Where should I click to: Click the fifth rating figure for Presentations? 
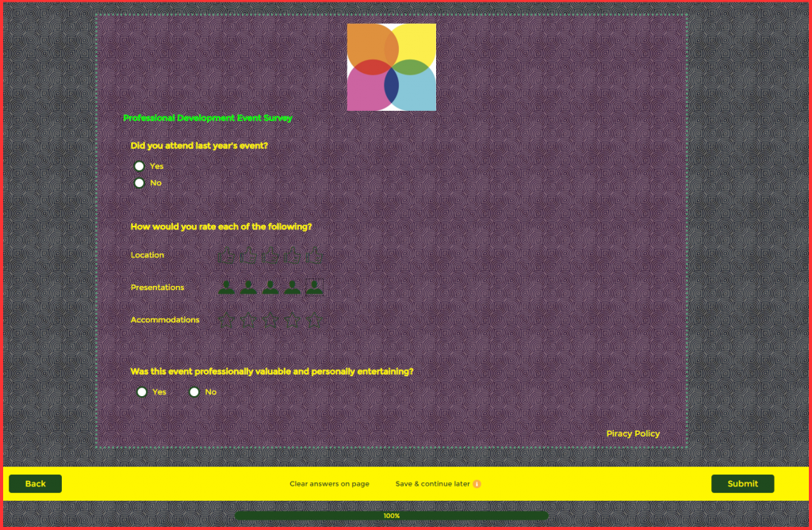(313, 288)
